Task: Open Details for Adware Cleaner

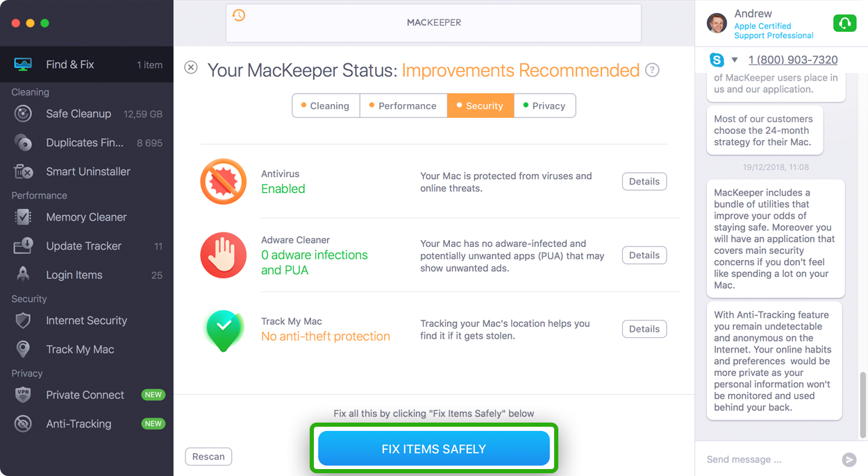Action: (644, 255)
